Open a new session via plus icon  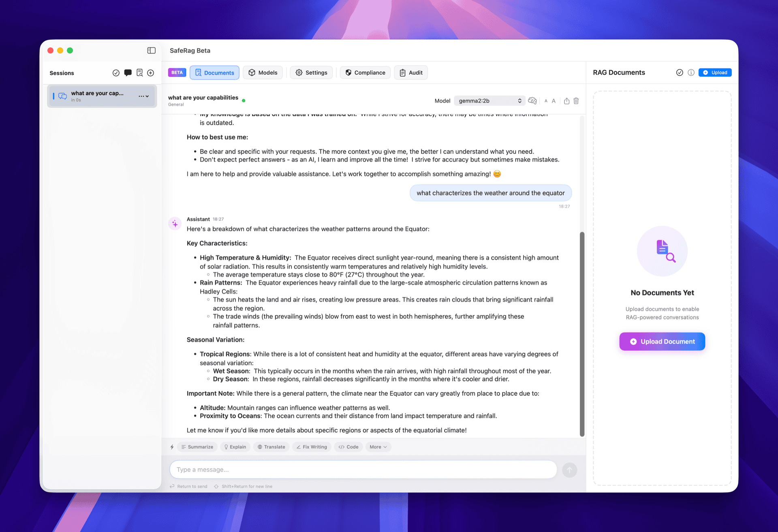[150, 73]
